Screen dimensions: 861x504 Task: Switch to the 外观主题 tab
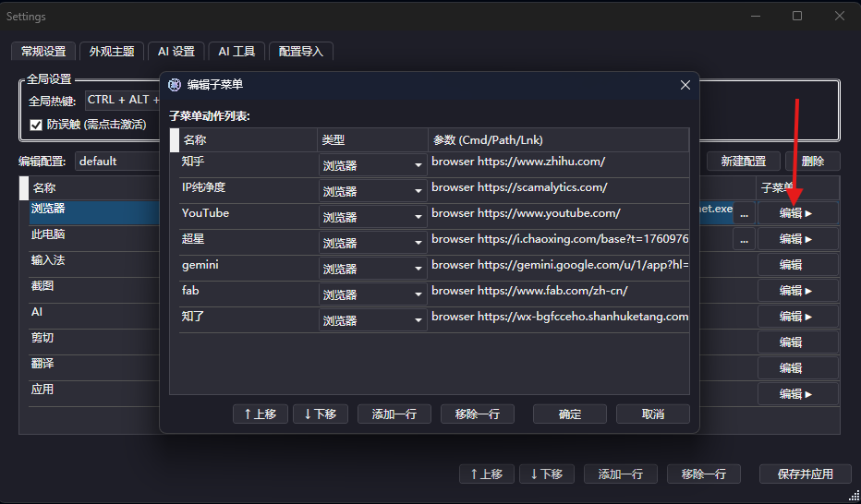(112, 52)
